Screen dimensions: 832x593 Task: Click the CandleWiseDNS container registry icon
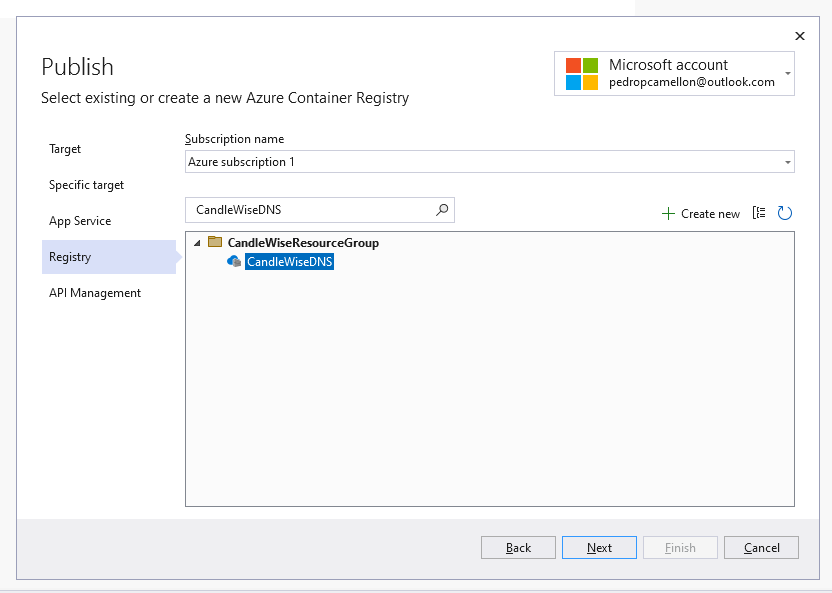tap(232, 261)
